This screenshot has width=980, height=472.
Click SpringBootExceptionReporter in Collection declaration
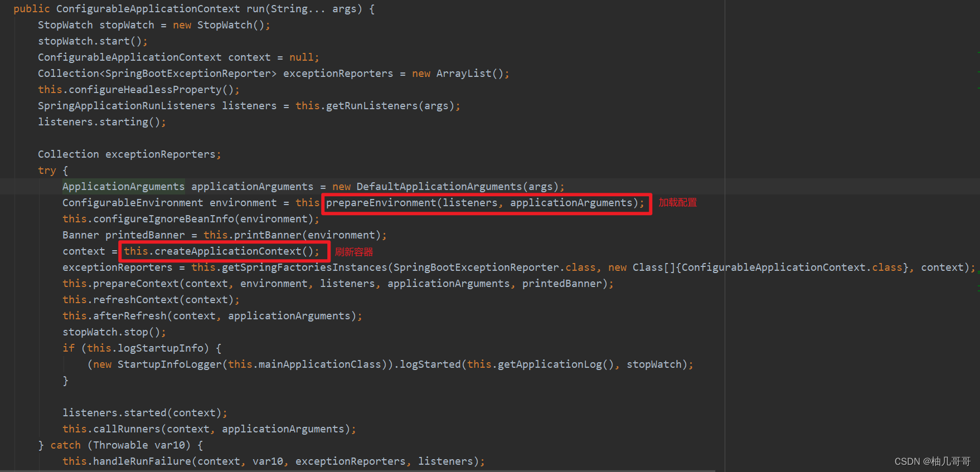(x=187, y=74)
